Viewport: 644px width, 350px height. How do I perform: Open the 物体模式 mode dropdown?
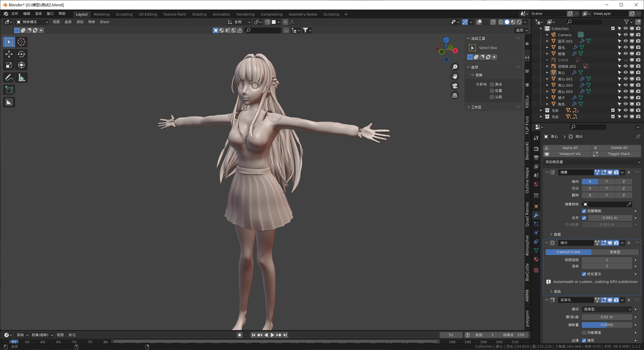click(x=32, y=22)
